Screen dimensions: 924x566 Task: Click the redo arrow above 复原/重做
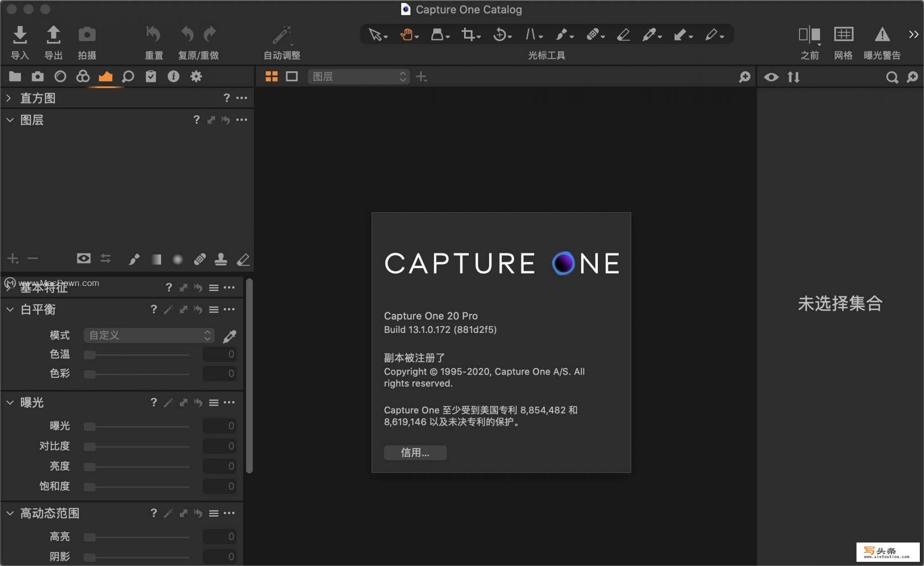[x=210, y=34]
